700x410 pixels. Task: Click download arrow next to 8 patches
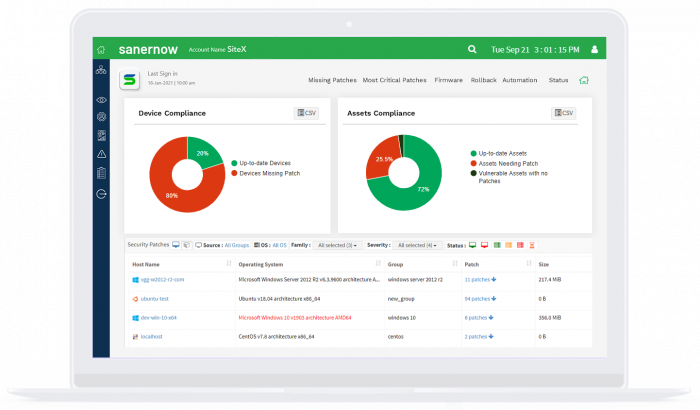click(x=491, y=318)
